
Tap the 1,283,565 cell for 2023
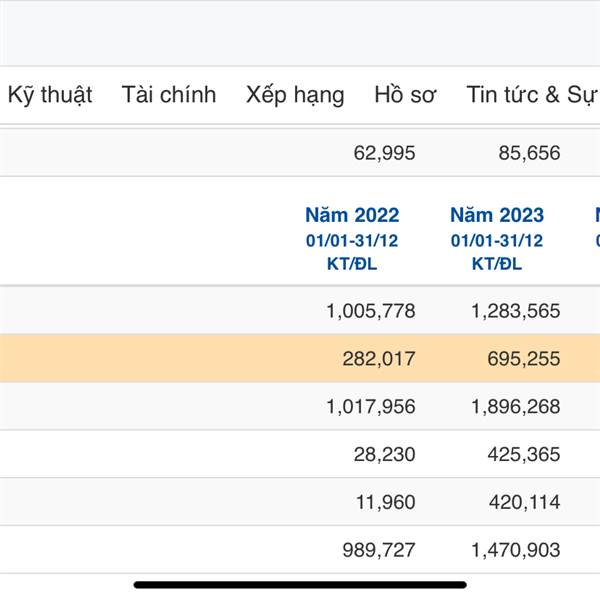pyautogui.click(x=515, y=311)
